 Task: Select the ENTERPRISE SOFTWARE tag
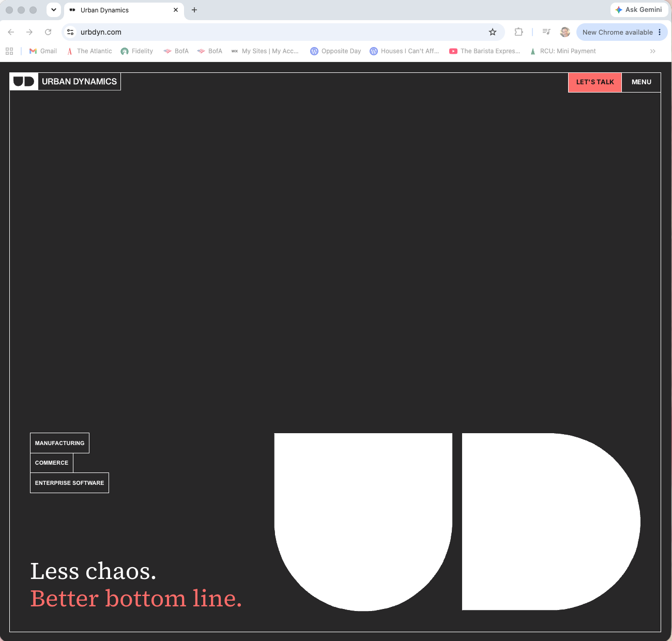tap(69, 483)
